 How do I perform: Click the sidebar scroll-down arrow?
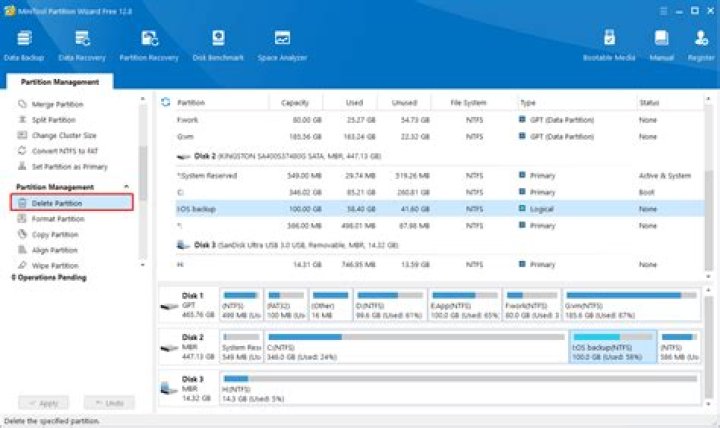[x=143, y=265]
